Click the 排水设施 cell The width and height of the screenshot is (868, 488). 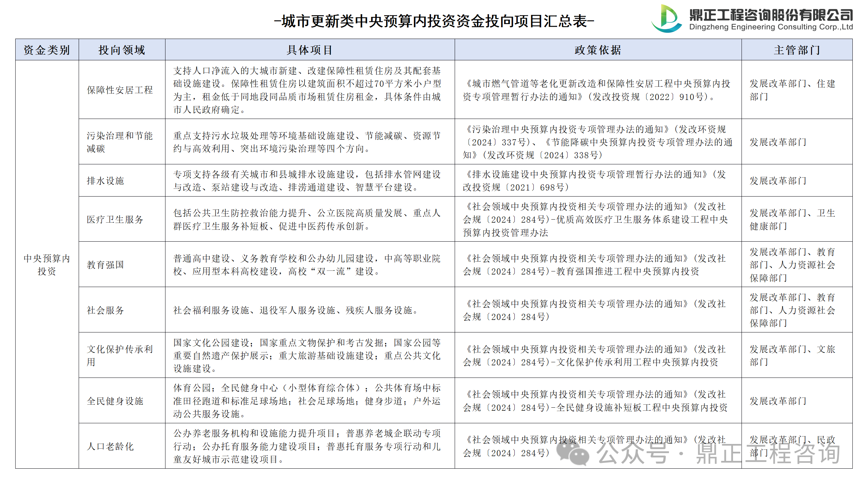tap(105, 181)
